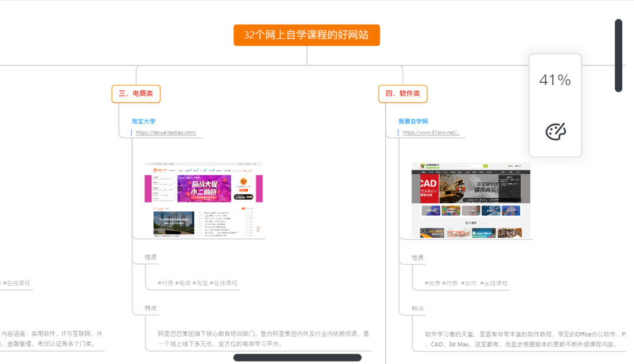Select the 四、软件类 branch node
The image size is (634, 364).
click(x=403, y=93)
